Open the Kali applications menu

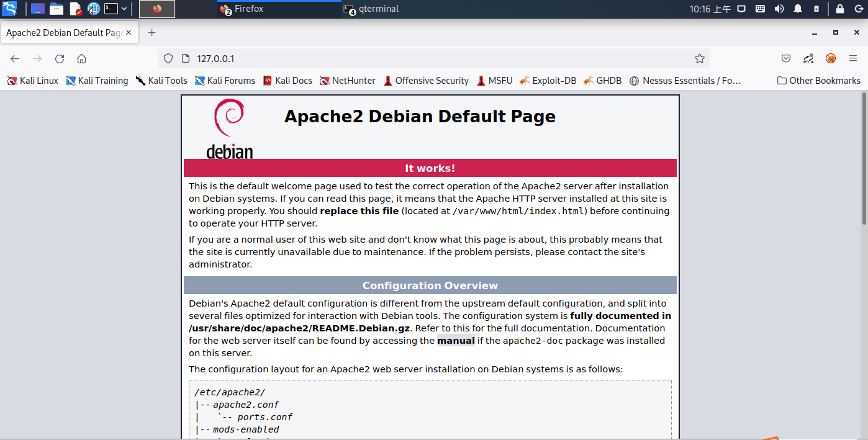[x=9, y=9]
